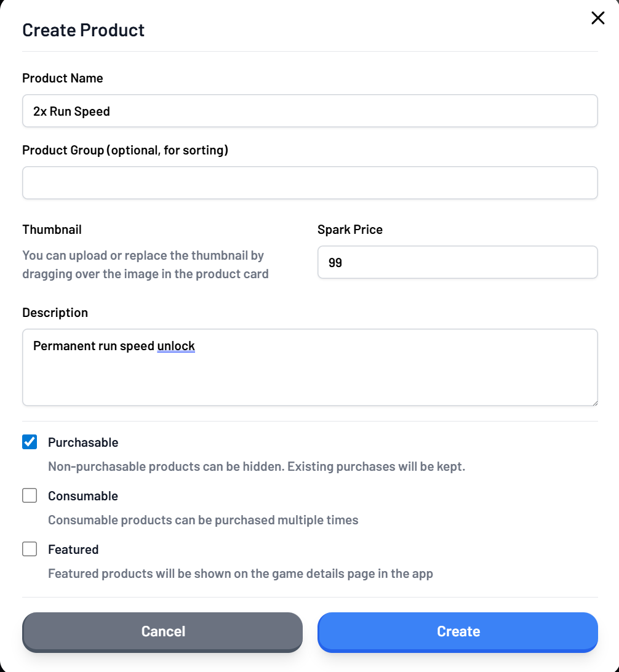
Task: Click the Spark Price label
Action: (x=350, y=230)
